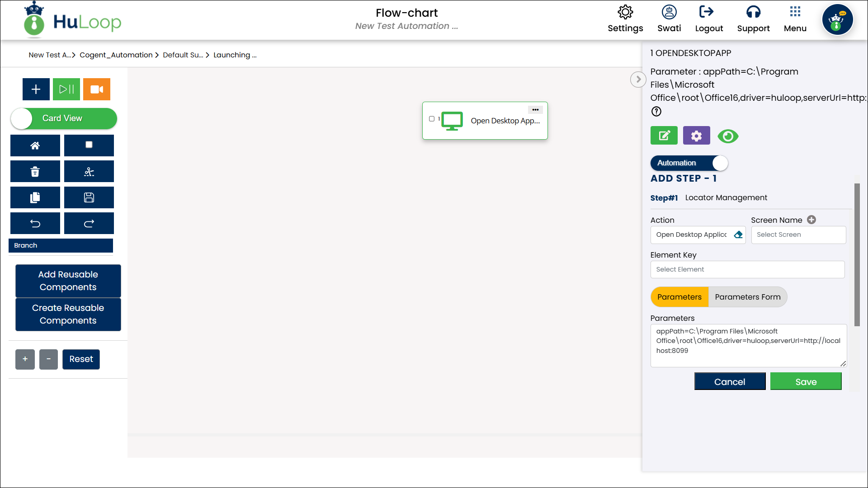Click the right panel vertical scrollbar
The height and width of the screenshot is (488, 868).
pos(857,255)
